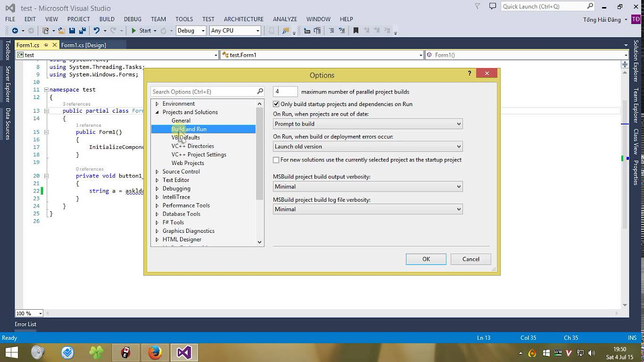Select Text Editor in options tree

pos(176,180)
